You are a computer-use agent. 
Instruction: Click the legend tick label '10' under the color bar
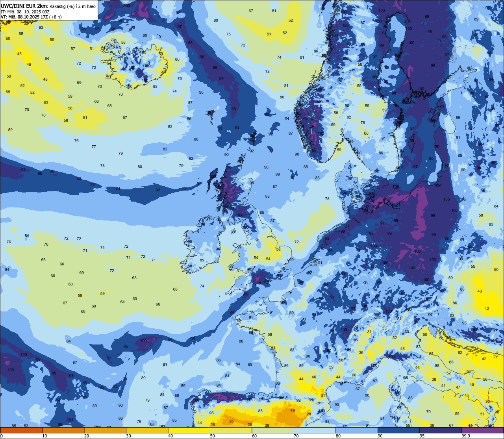point(44,436)
